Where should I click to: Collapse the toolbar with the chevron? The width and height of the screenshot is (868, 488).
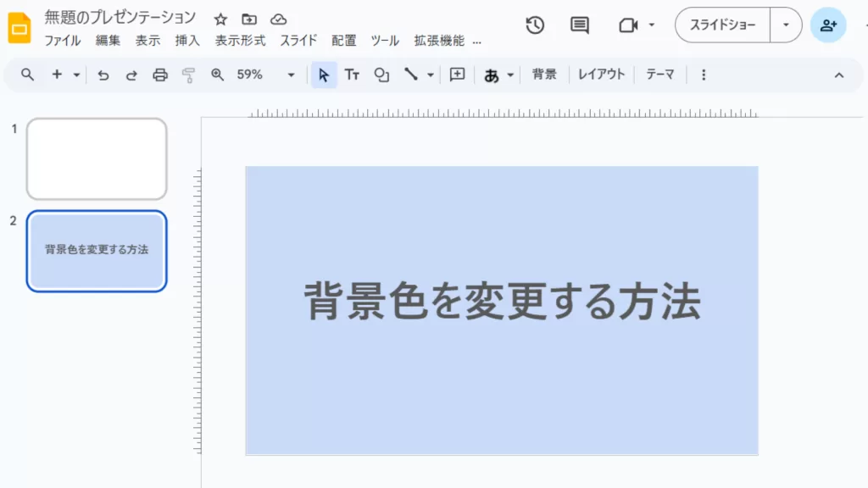pos(839,75)
